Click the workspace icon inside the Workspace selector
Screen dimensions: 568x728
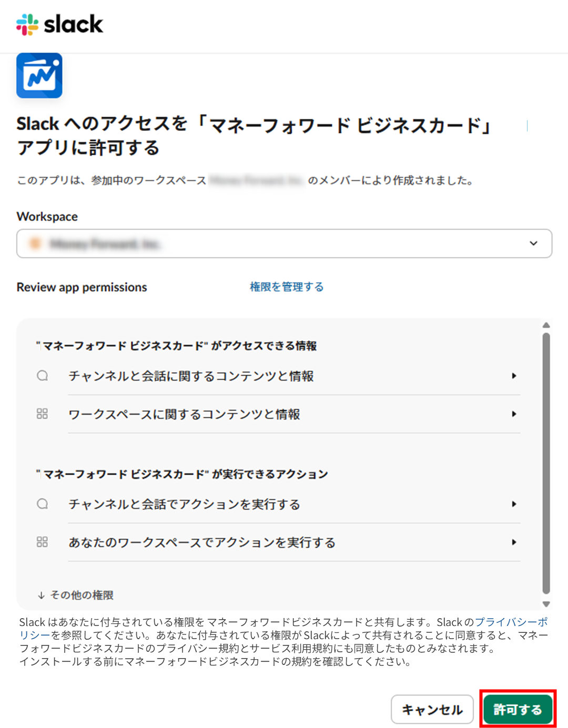click(x=35, y=243)
